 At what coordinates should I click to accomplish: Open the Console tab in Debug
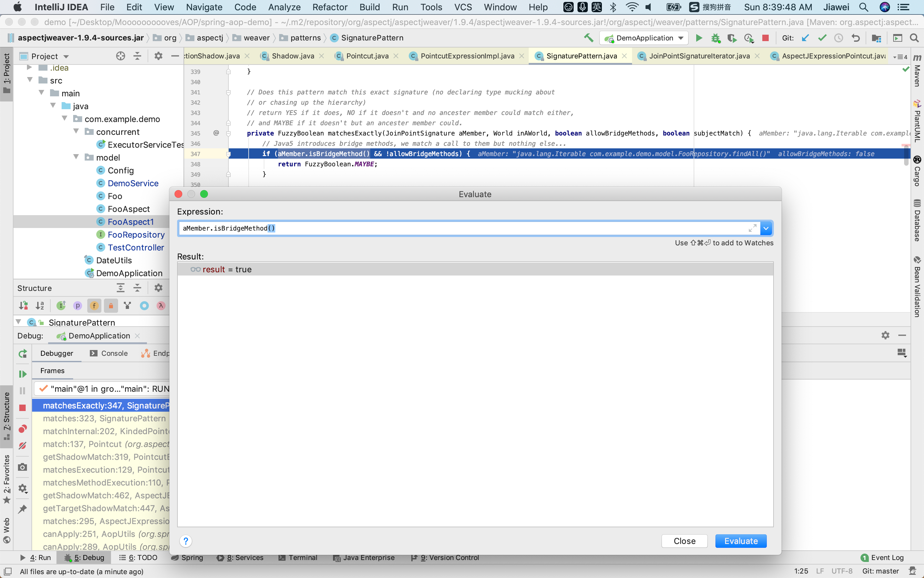click(109, 353)
